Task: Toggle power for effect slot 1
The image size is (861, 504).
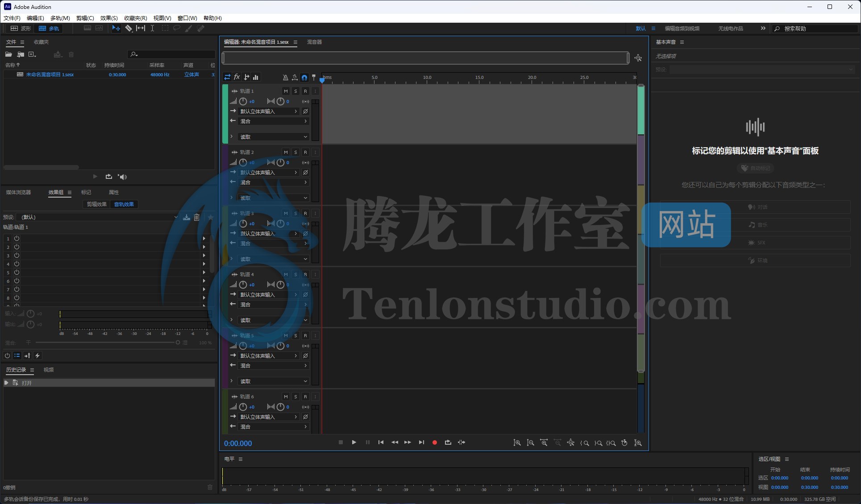Action: 17,238
